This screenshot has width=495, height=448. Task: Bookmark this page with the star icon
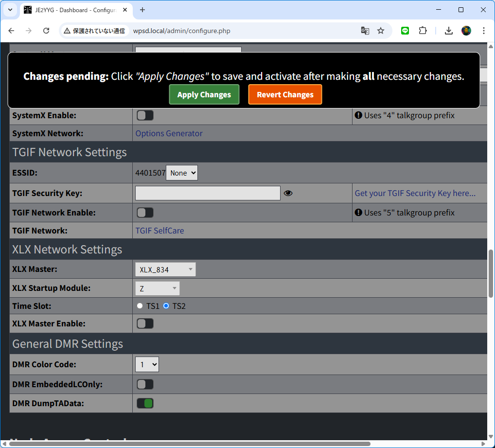(x=381, y=31)
